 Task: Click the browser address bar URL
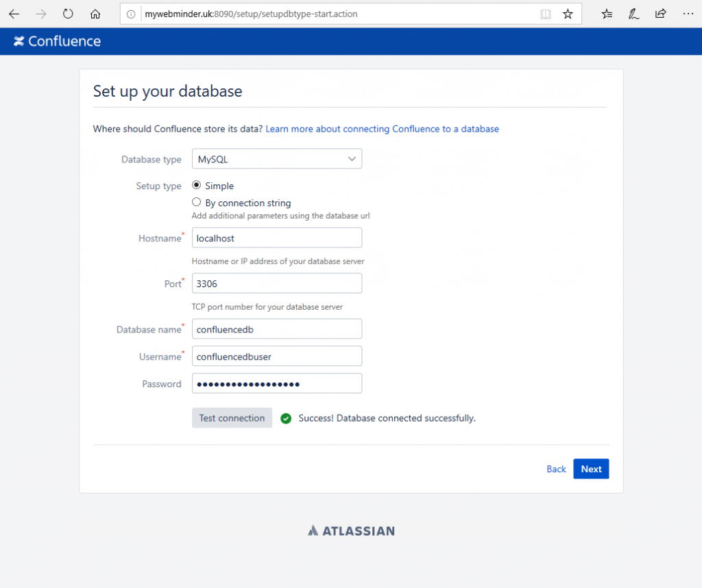tap(251, 14)
